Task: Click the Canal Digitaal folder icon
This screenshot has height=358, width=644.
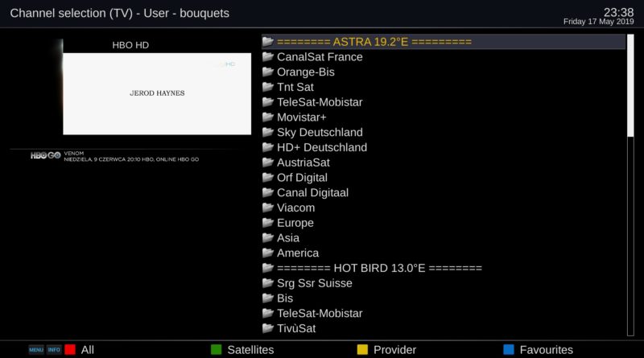Action: (268, 192)
